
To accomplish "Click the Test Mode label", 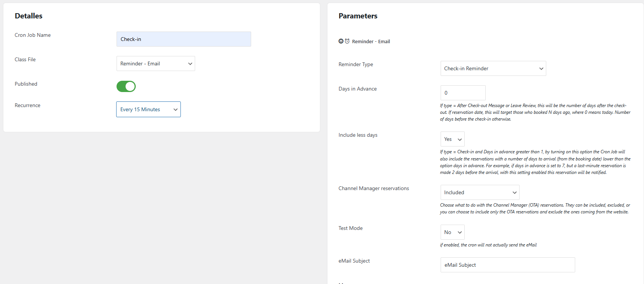I will (350, 228).
